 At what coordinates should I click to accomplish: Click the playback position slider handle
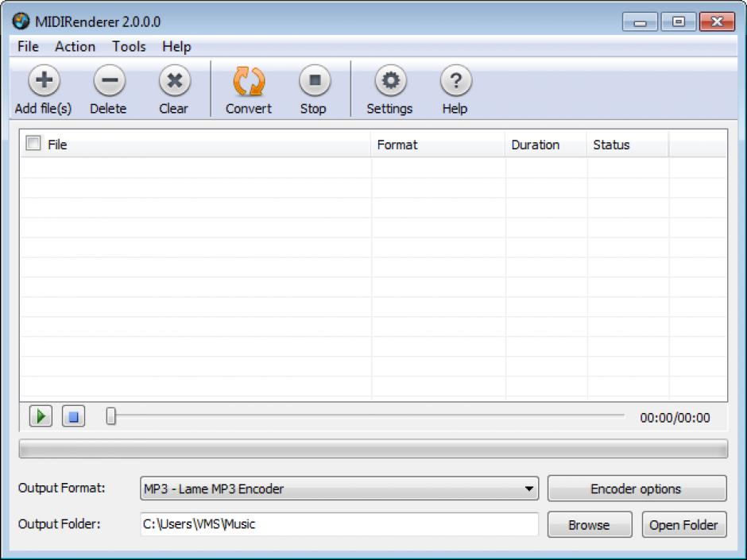(x=111, y=416)
